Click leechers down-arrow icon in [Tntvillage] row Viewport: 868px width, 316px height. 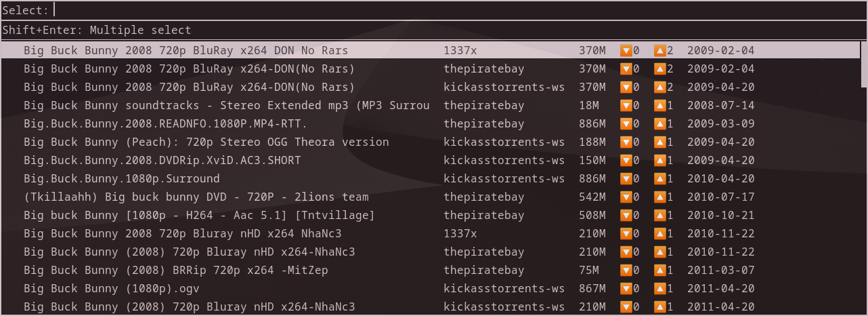coord(626,215)
